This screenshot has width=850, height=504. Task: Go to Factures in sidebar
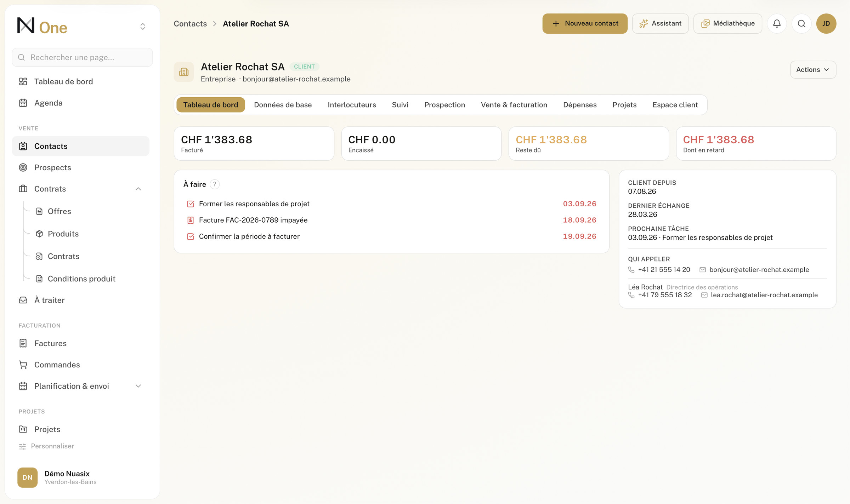pos(80,343)
